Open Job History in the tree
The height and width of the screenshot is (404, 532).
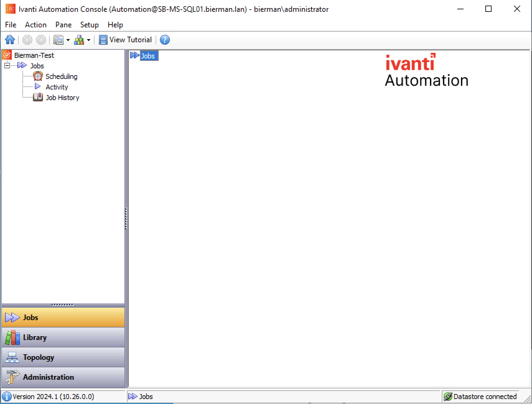tap(62, 98)
